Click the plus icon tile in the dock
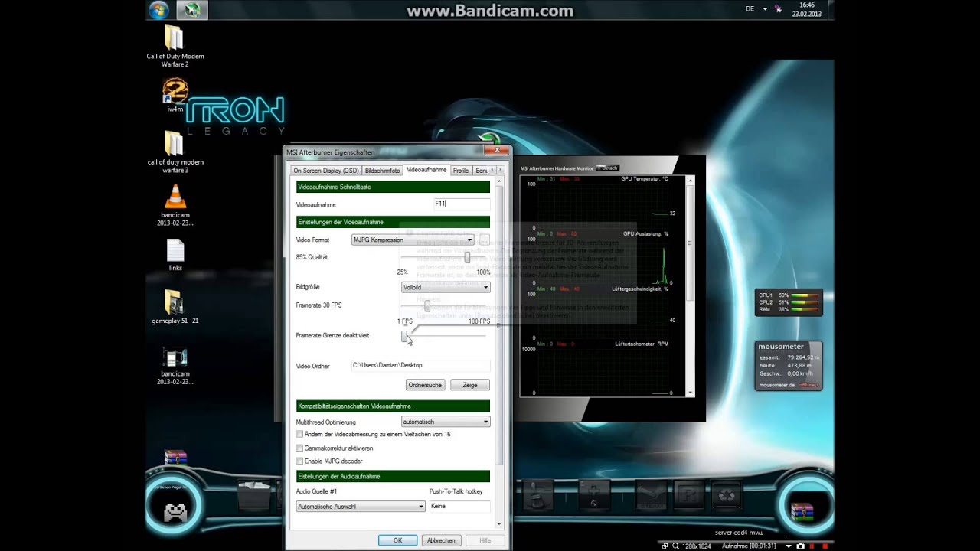980x551 pixels. point(593,496)
